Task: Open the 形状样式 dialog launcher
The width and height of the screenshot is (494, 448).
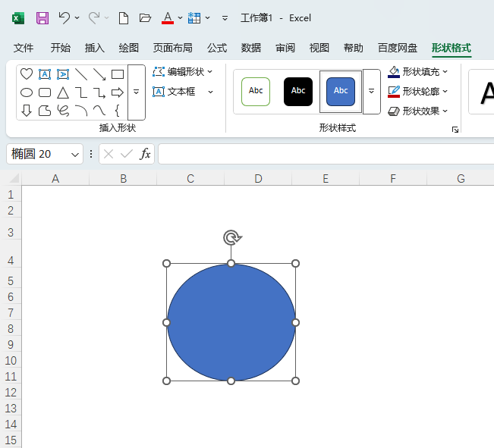Action: coord(455,130)
